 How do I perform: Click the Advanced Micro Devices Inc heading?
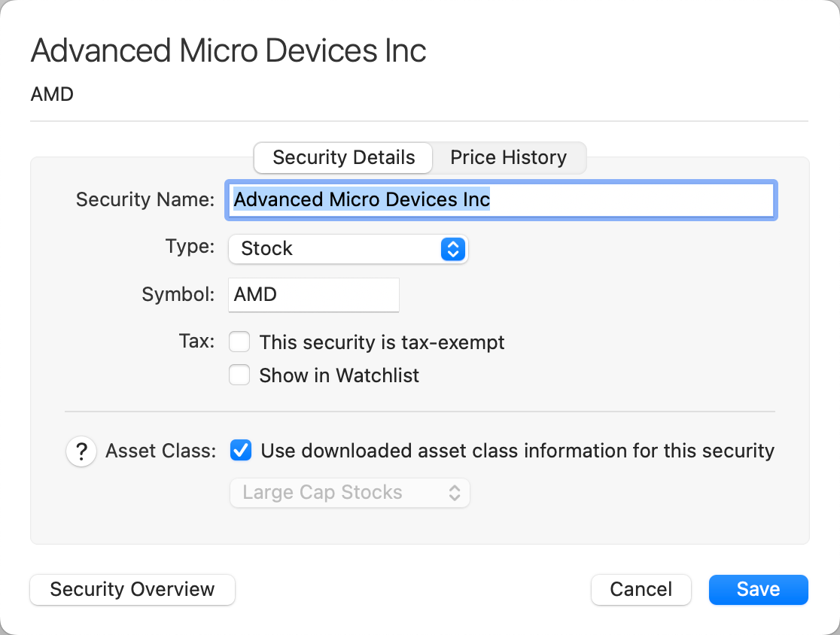228,51
